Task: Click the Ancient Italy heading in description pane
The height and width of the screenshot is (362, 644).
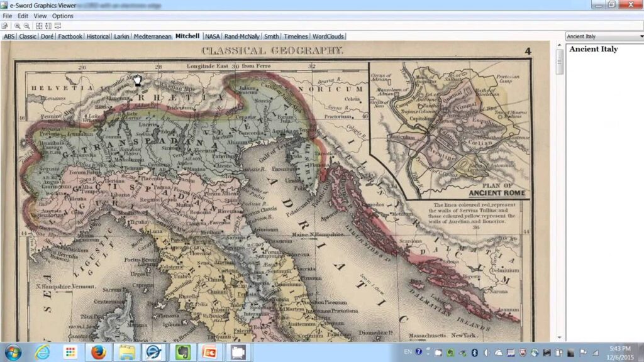Action: tap(594, 49)
